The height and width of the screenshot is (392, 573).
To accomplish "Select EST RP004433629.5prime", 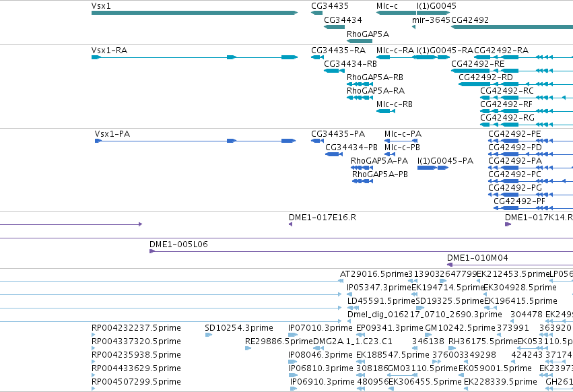I will click(x=93, y=375).
